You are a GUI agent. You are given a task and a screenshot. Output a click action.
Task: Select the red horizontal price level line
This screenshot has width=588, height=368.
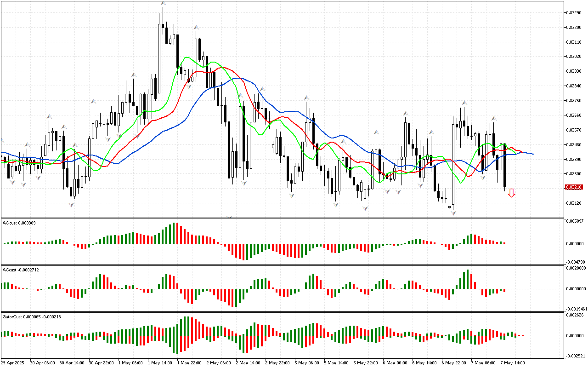pos(276,187)
